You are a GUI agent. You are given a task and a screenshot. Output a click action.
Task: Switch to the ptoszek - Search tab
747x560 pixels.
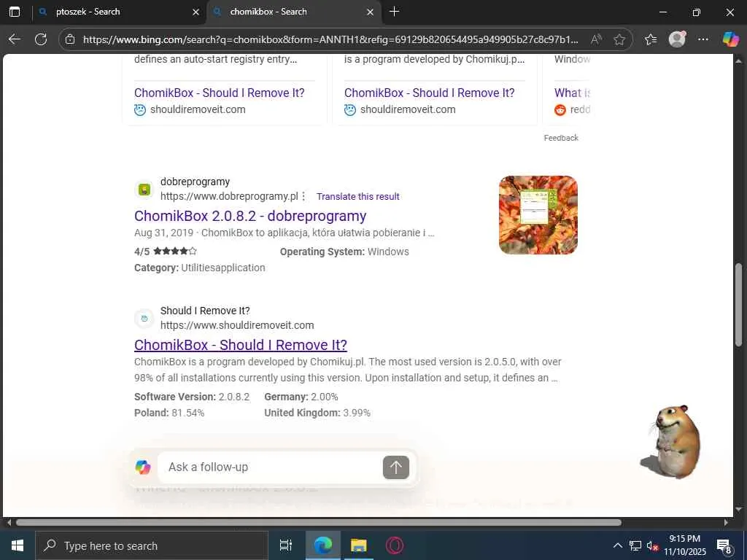point(119,12)
